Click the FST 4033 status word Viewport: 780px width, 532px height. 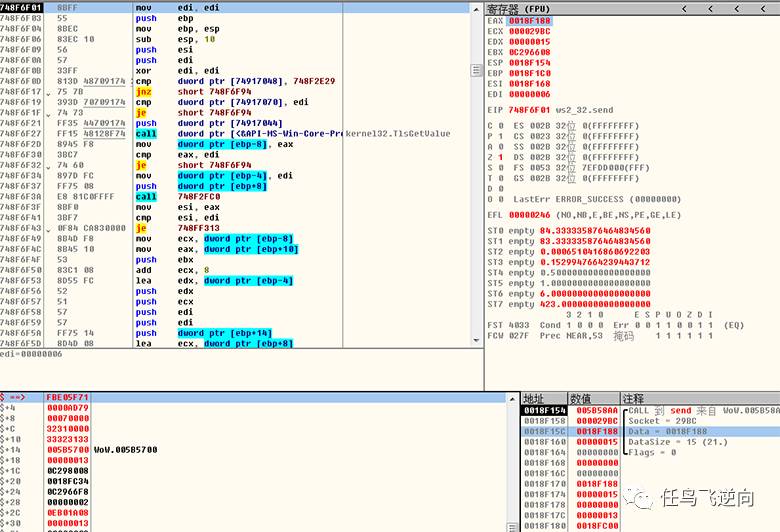(508, 325)
